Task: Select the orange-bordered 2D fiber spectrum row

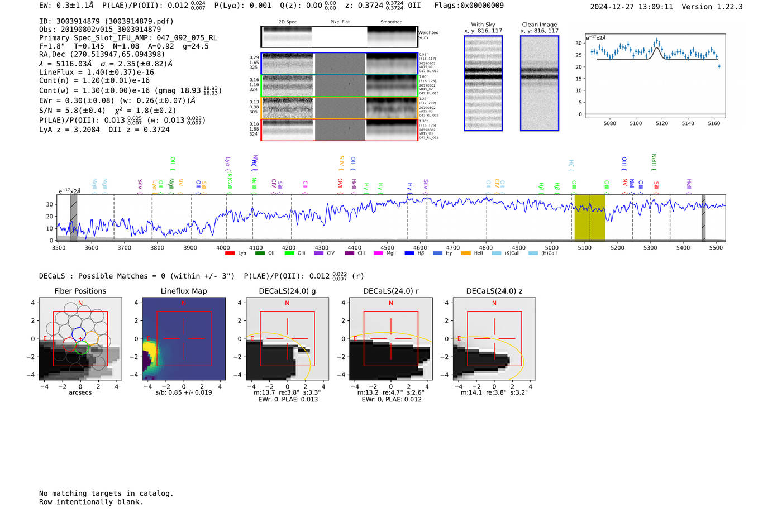Action: (339, 108)
